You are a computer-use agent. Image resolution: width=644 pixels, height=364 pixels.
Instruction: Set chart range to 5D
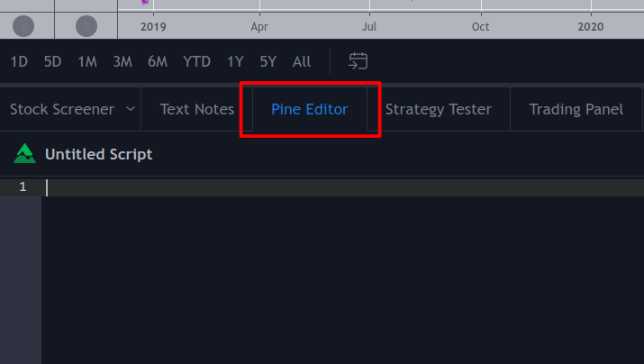click(52, 61)
